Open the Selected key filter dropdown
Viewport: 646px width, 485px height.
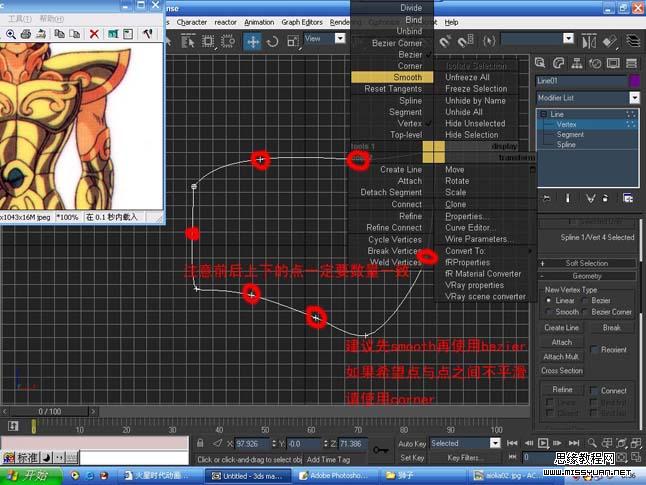[x=495, y=443]
